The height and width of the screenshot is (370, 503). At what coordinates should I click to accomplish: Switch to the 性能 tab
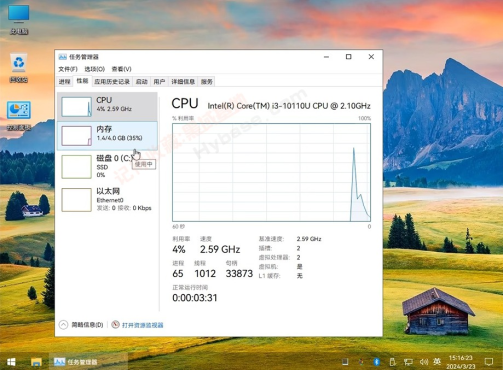coord(82,81)
